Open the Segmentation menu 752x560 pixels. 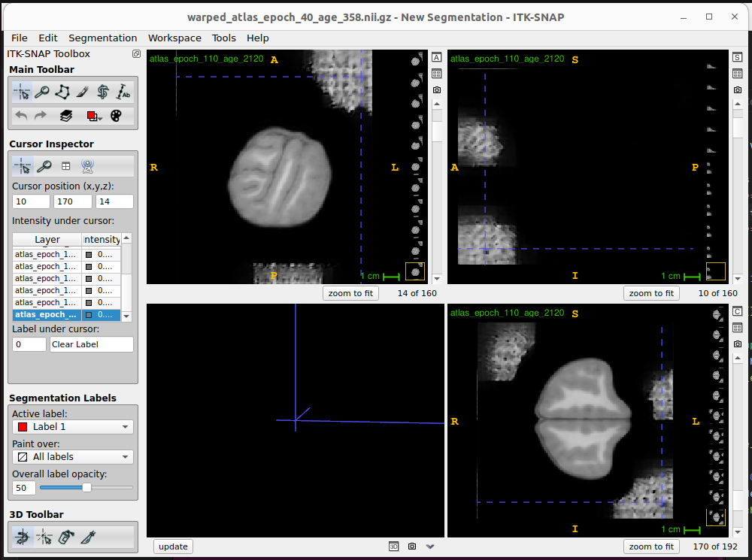(102, 38)
